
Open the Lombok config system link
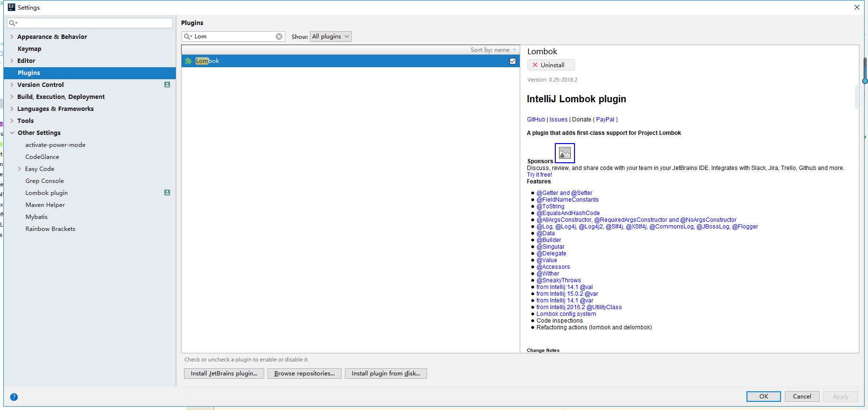click(566, 314)
